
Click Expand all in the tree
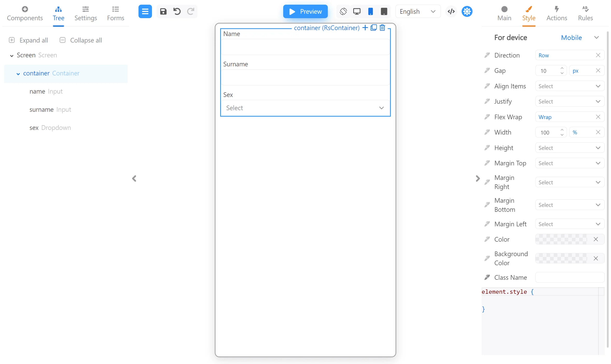coord(29,40)
